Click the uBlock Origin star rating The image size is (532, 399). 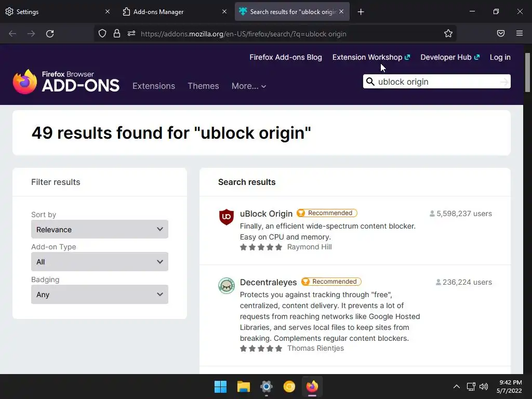tap(261, 247)
